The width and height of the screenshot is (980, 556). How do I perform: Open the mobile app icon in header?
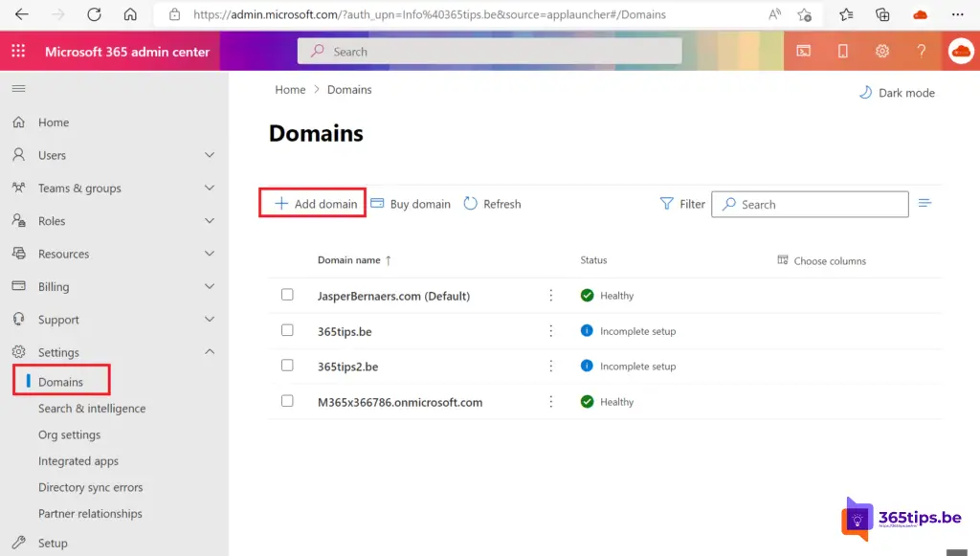click(x=843, y=52)
